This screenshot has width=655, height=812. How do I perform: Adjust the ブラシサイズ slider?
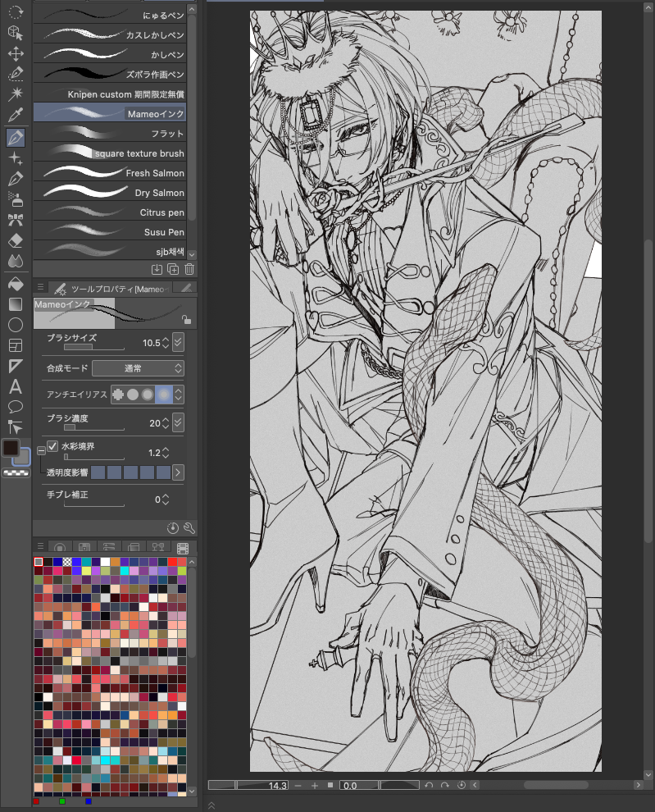pyautogui.click(x=93, y=348)
